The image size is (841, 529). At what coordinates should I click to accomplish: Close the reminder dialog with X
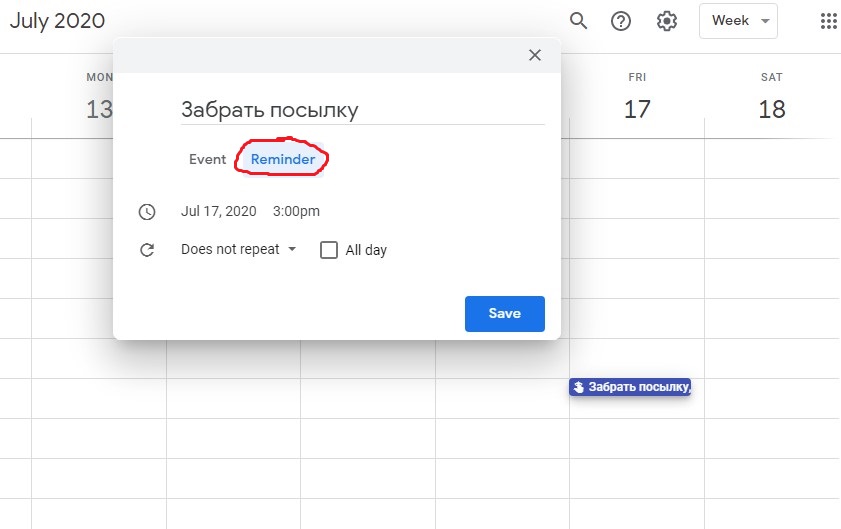click(x=535, y=56)
